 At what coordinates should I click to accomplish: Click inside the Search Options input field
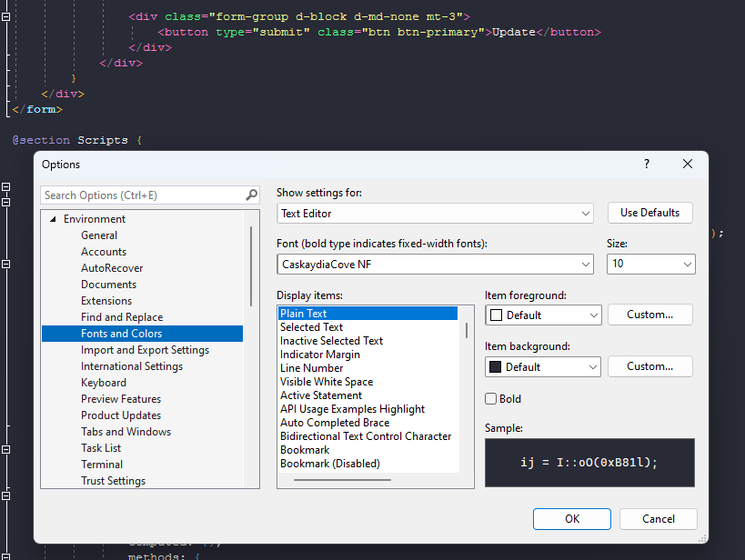point(136,195)
